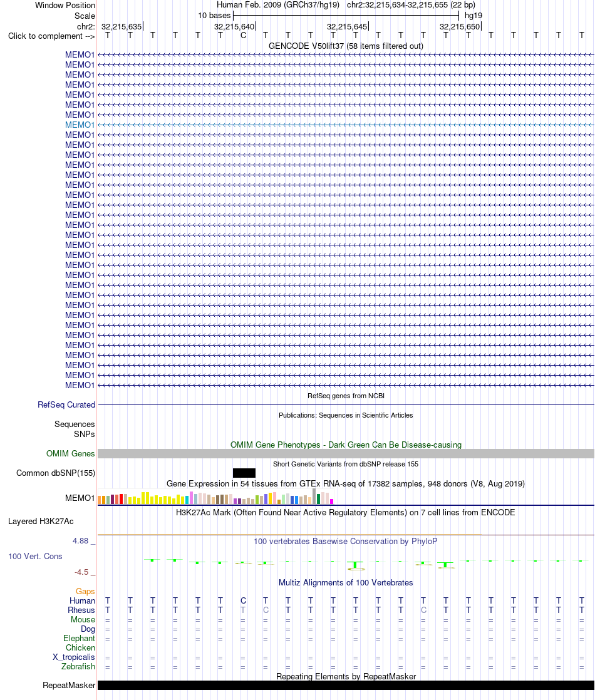This screenshot has width=595, height=700.
Task: Click the gray OMIM Genes bar
Action: pyautogui.click(x=346, y=453)
